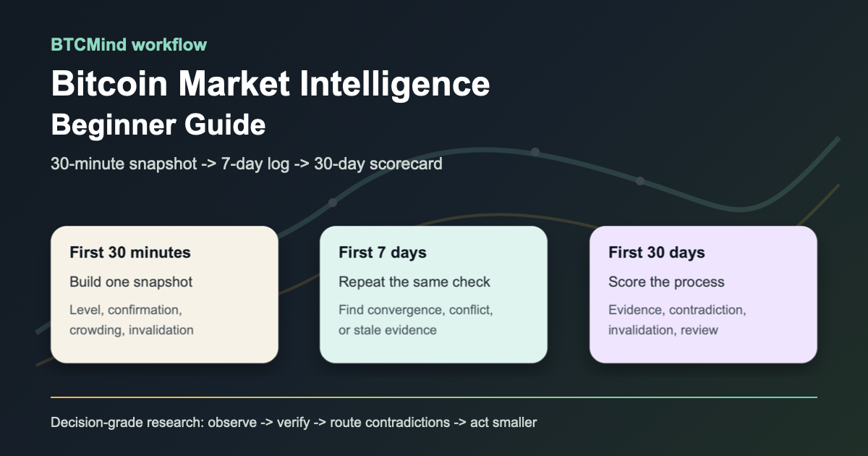The image size is (868, 456).
Task: Click Level, confirmation, crowding, invalidation text
Action: click(x=132, y=320)
